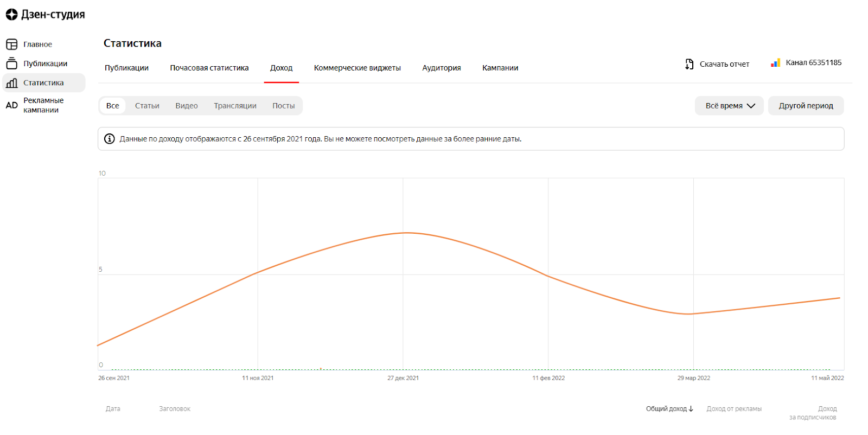Open the AD Рекламные кампании icon
868x435 pixels.
(11, 105)
